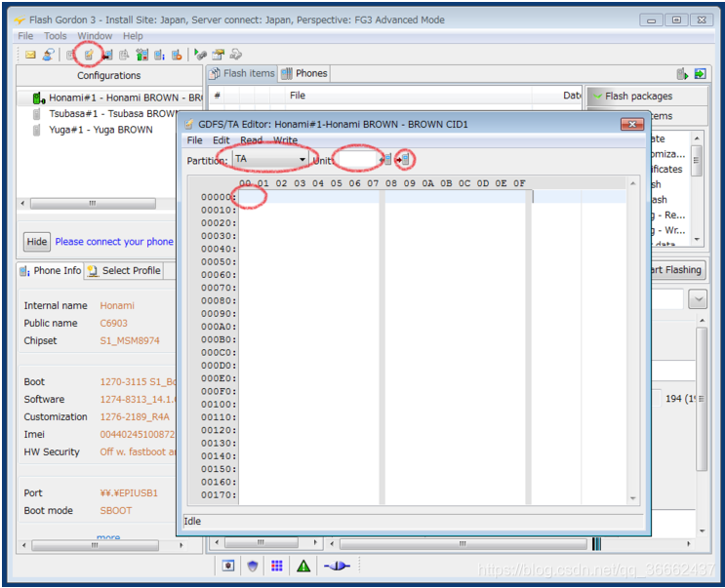Screen dimensions: 725x588
Task: Open the editor's Write menu
Action: pos(285,140)
